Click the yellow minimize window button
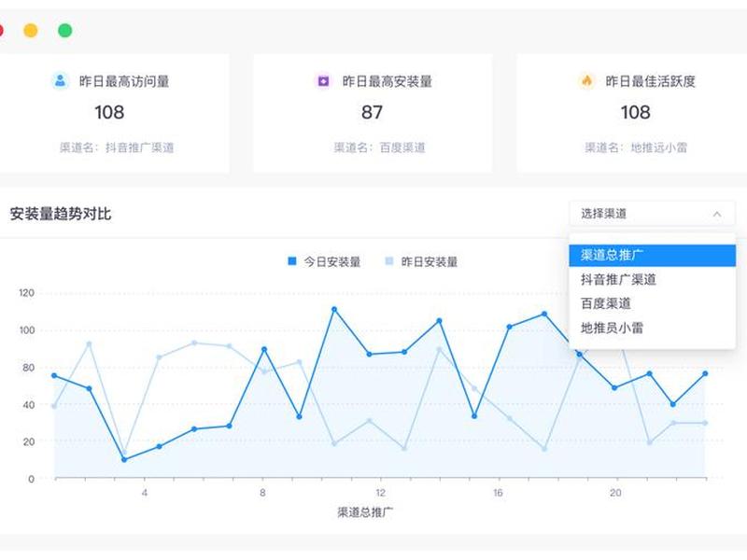Image resolution: width=747 pixels, height=560 pixels. [x=31, y=31]
